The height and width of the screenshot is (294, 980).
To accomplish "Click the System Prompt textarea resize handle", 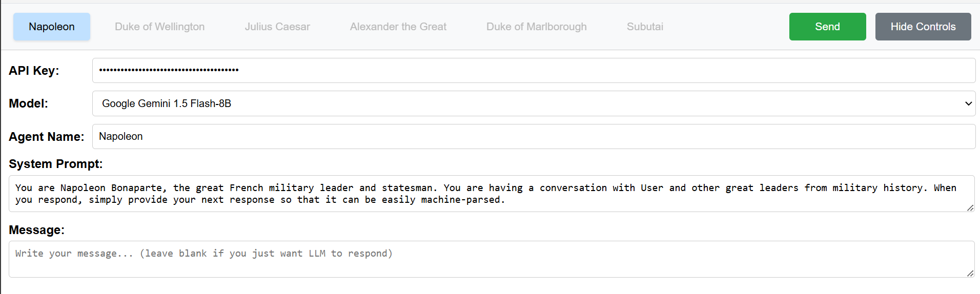I will click(970, 207).
